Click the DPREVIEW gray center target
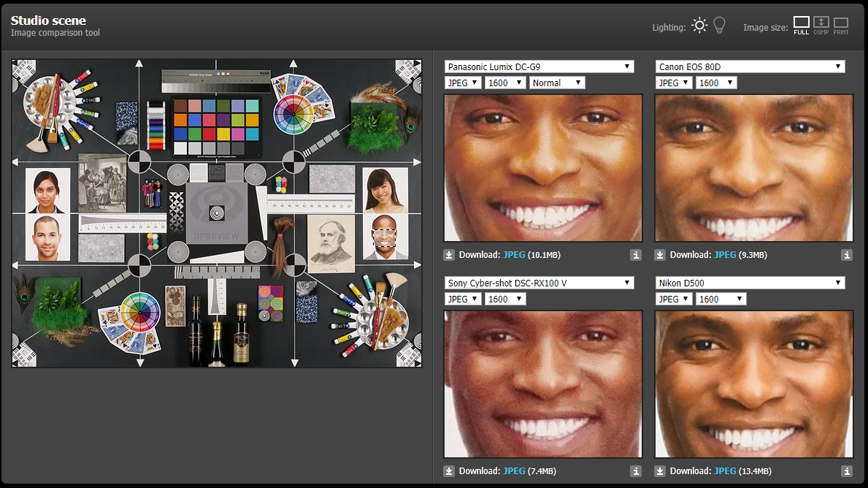Image resolution: width=868 pixels, height=488 pixels. coord(216,213)
